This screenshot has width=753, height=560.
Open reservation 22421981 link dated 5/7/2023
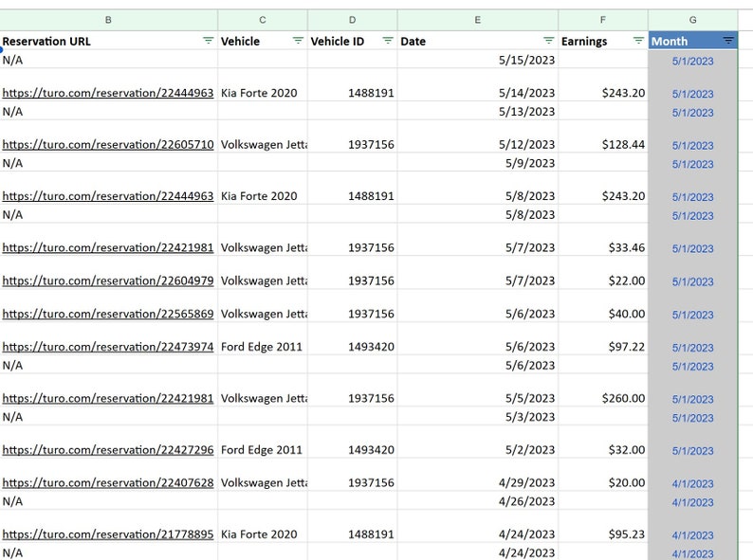tap(108, 247)
